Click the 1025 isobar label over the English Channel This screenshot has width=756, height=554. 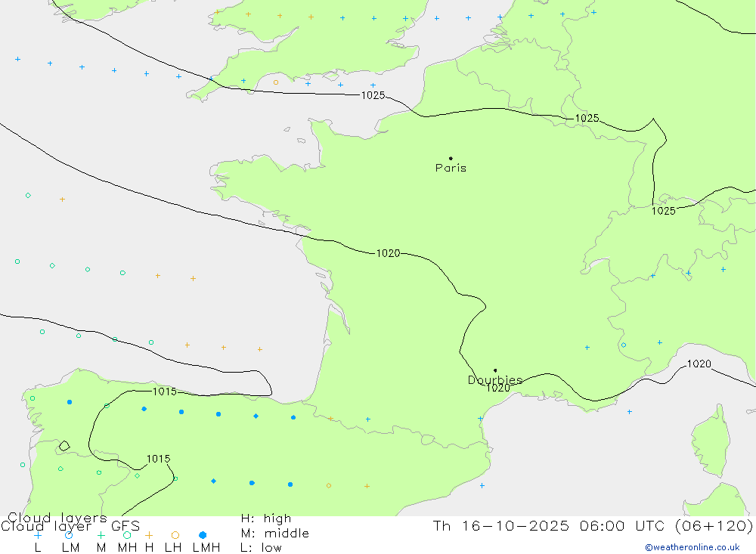tap(373, 95)
